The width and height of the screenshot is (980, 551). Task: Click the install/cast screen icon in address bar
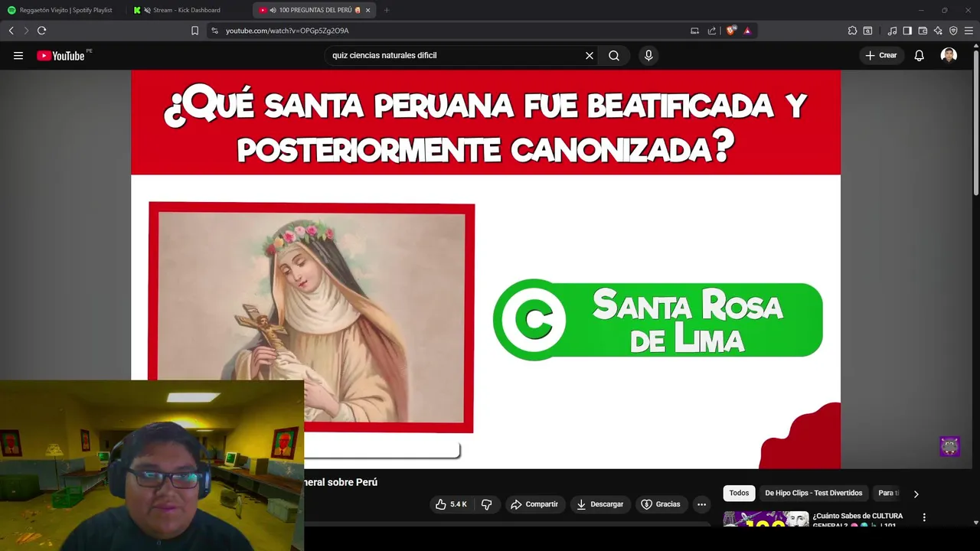click(694, 31)
